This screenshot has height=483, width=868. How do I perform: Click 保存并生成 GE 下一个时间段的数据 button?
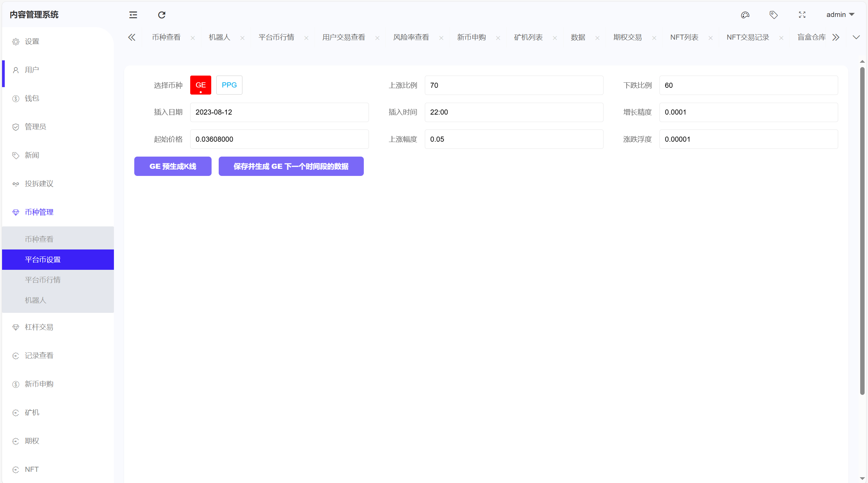coord(291,166)
